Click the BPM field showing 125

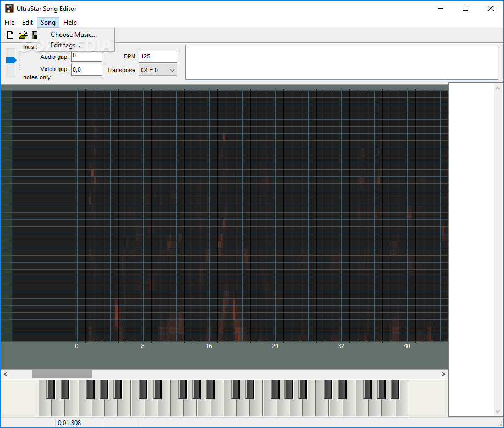point(158,57)
